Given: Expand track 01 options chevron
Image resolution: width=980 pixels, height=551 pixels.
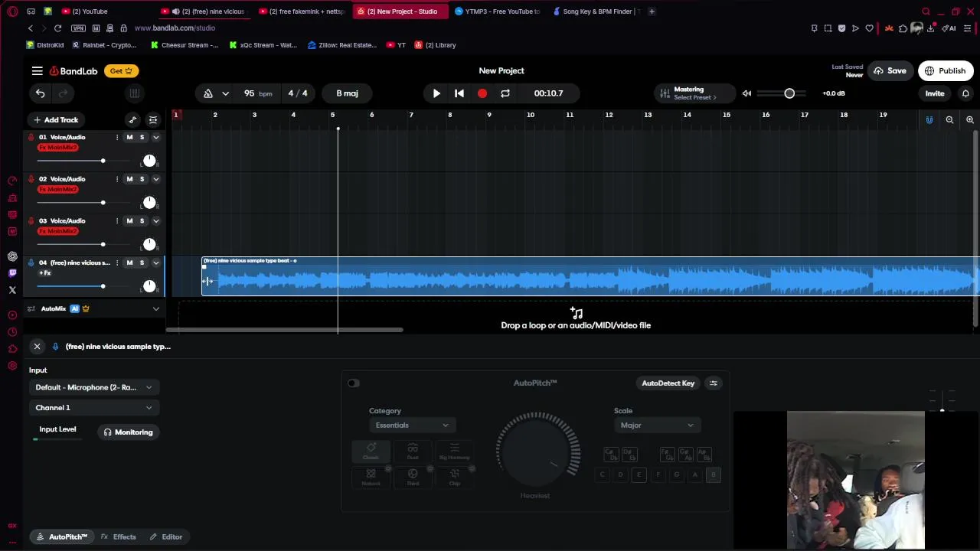Looking at the screenshot, I should click(155, 137).
